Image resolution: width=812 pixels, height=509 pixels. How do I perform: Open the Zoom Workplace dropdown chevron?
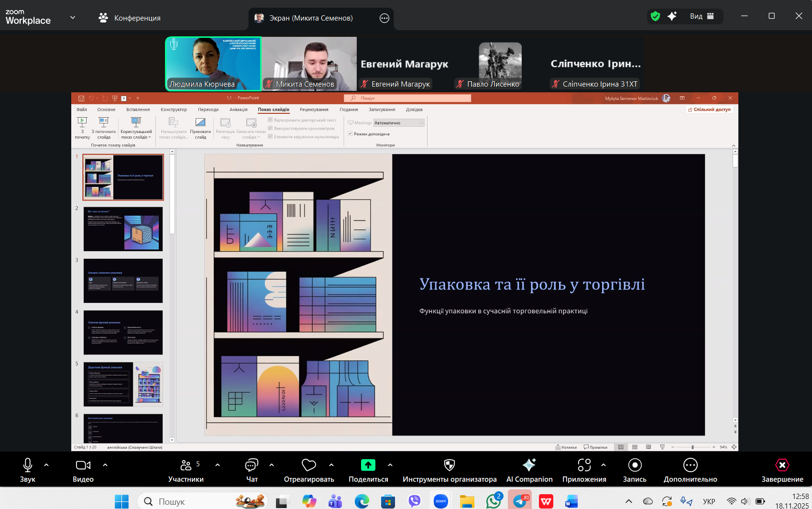[73, 18]
